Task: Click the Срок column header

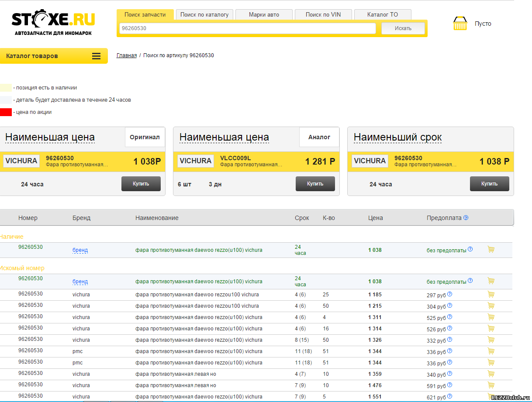Action: [x=302, y=218]
